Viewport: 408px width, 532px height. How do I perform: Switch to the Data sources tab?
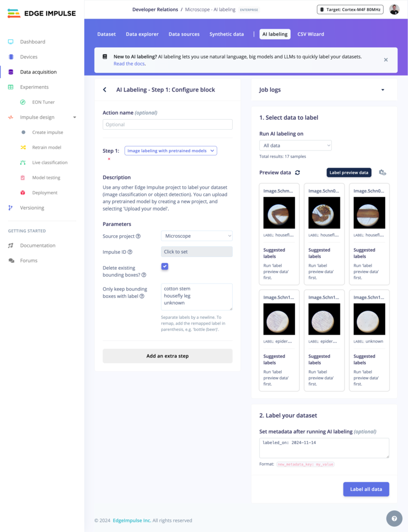184,34
